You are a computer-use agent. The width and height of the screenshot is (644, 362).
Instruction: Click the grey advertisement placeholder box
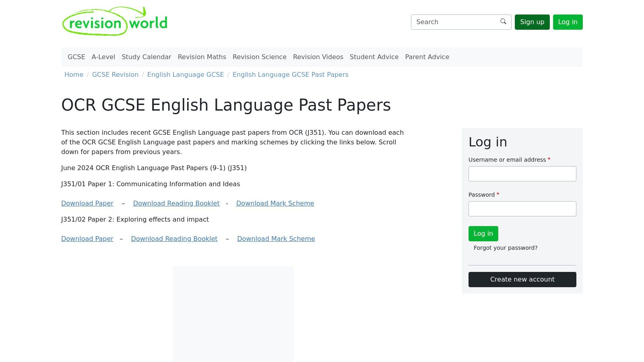[x=233, y=314]
